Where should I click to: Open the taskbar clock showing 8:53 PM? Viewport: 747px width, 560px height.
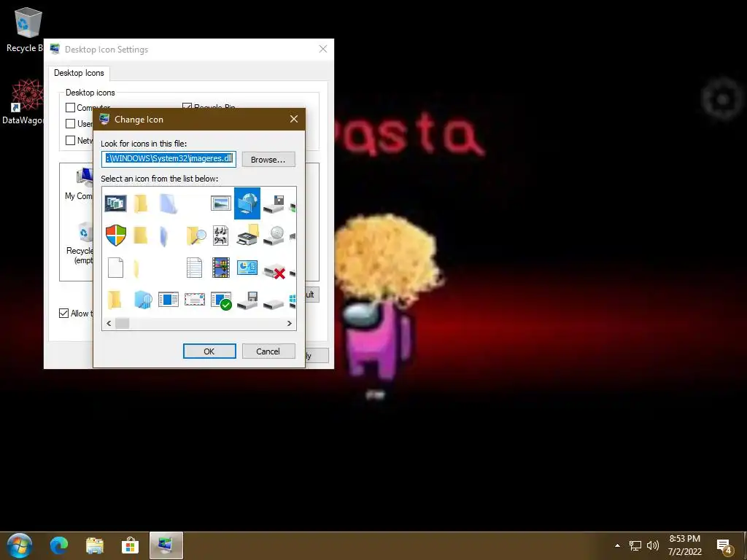pos(684,545)
